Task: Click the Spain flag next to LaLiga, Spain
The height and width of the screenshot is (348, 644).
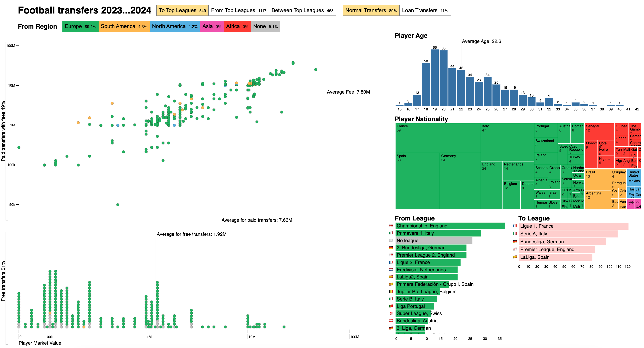Action: [514, 257]
